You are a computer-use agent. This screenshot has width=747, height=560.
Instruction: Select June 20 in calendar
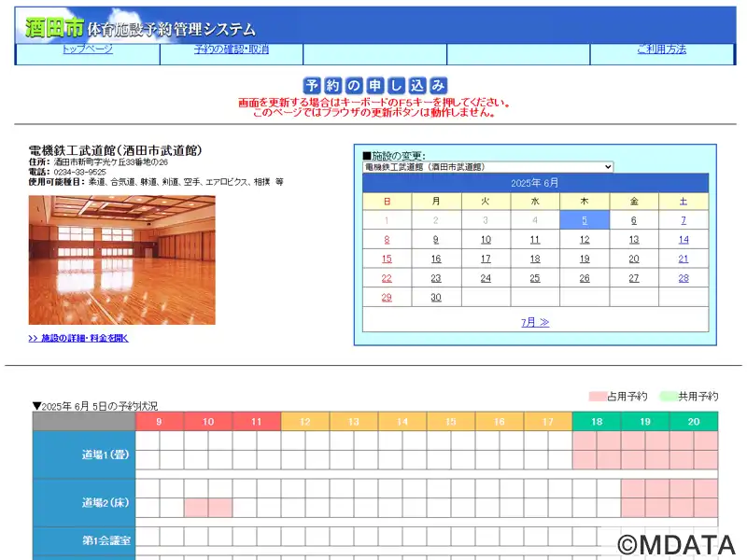pos(634,259)
